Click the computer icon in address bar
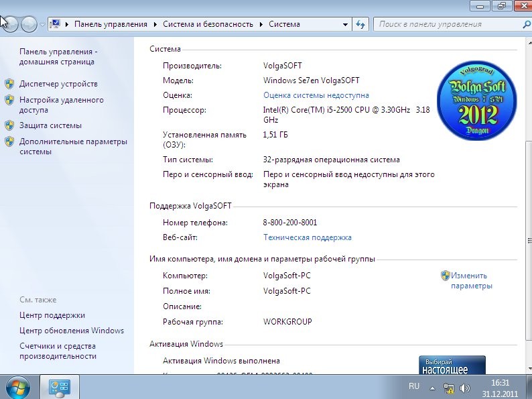 coord(55,24)
